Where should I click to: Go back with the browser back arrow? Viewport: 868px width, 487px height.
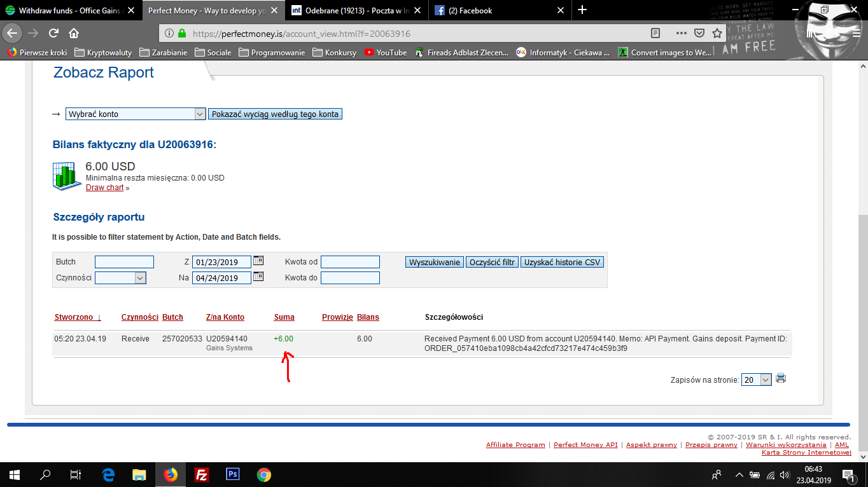tap(13, 33)
